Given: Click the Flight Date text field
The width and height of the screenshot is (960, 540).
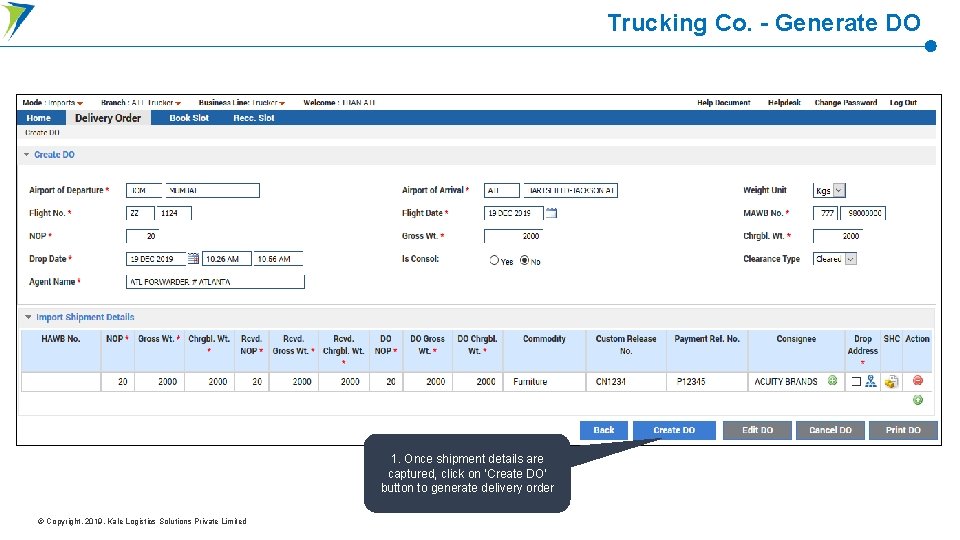Looking at the screenshot, I should click(514, 213).
